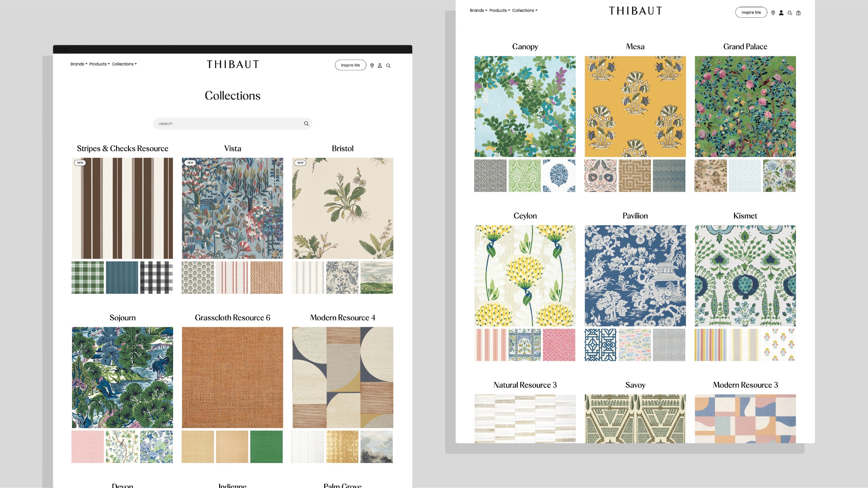
Task: Click the Canopy leafy blue main image
Action: pyautogui.click(x=525, y=106)
